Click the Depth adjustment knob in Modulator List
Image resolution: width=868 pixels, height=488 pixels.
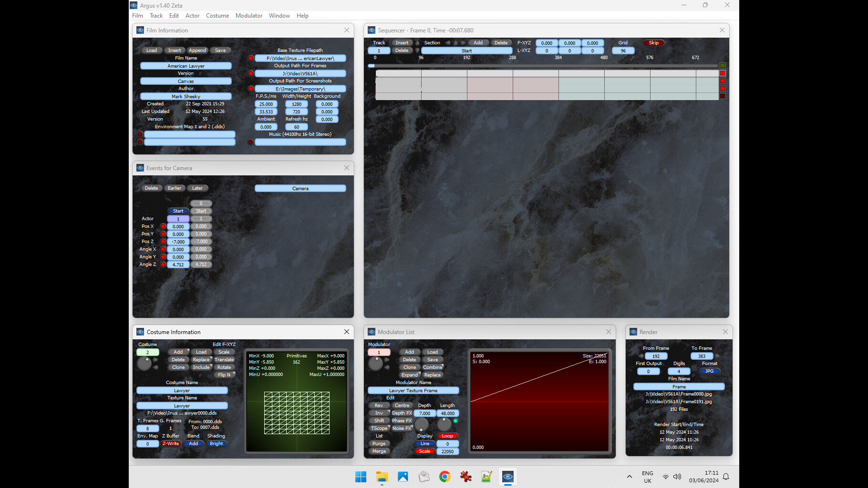(x=422, y=424)
